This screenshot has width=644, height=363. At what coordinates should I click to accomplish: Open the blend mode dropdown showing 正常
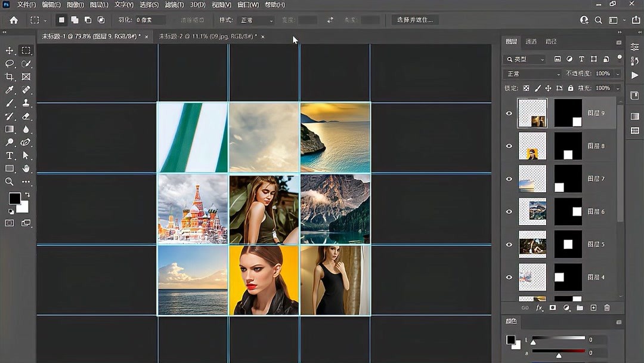[532, 73]
